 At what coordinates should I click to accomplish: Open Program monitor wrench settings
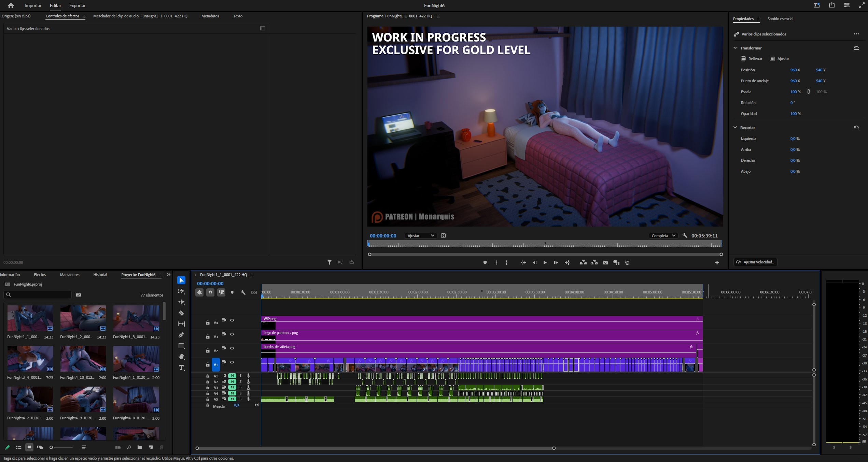tap(685, 235)
